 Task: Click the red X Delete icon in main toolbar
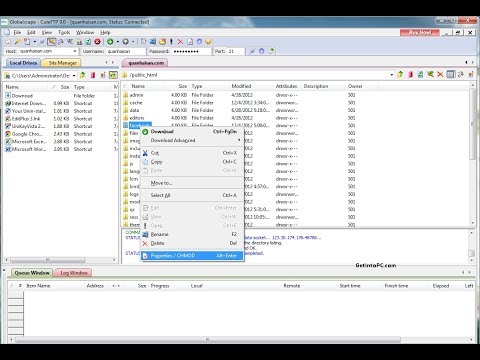click(x=180, y=42)
